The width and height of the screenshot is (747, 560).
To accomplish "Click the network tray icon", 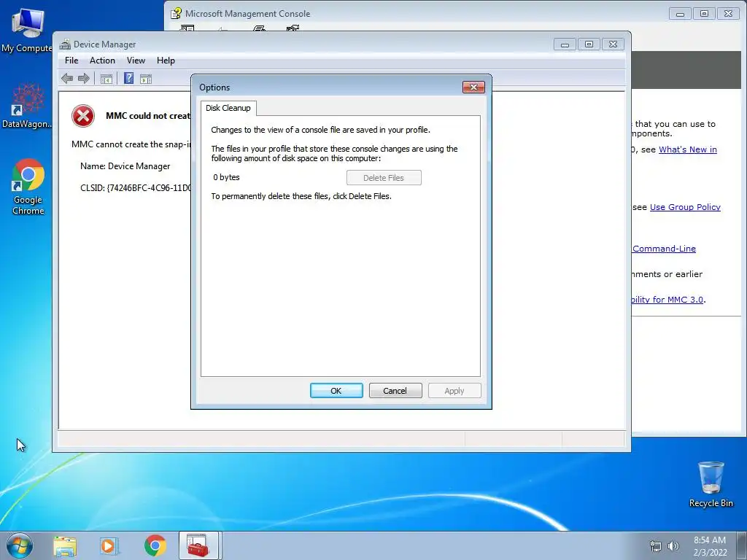I will 656,547.
